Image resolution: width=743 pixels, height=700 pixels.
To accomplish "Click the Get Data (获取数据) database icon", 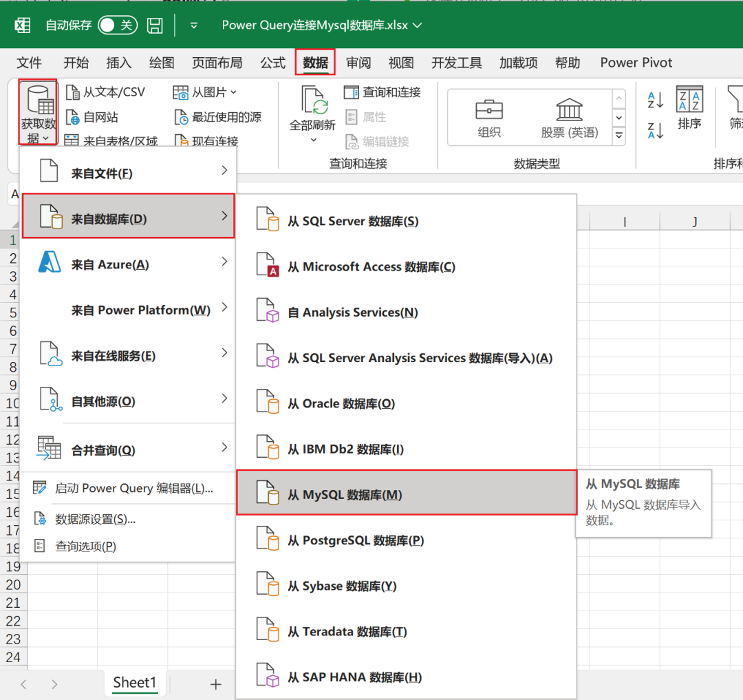I will 39,100.
